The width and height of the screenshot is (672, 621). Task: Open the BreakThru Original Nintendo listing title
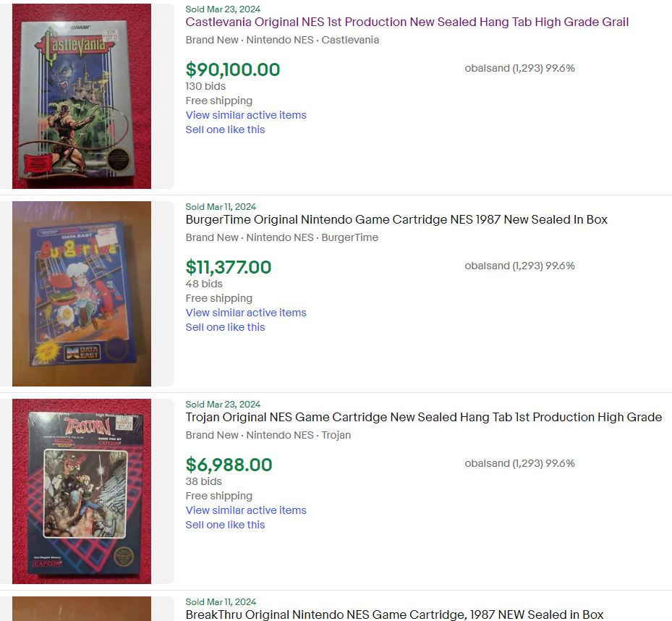coord(394,614)
